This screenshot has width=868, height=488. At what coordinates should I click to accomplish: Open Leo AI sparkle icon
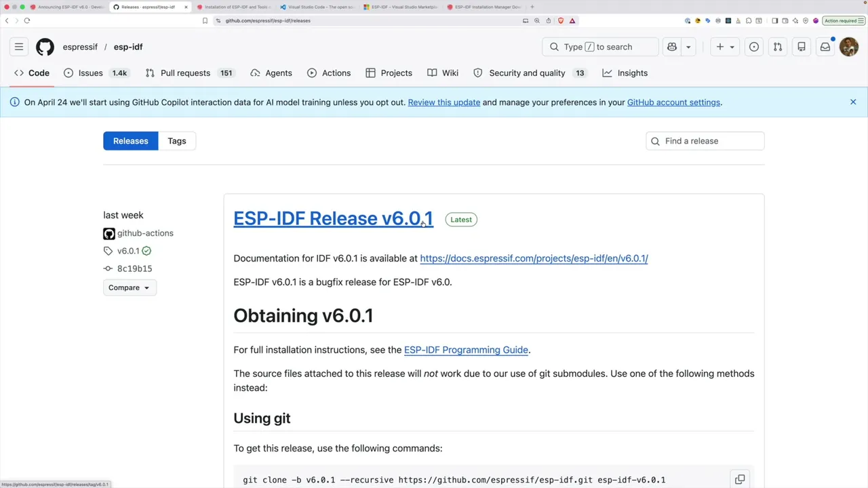(x=795, y=20)
